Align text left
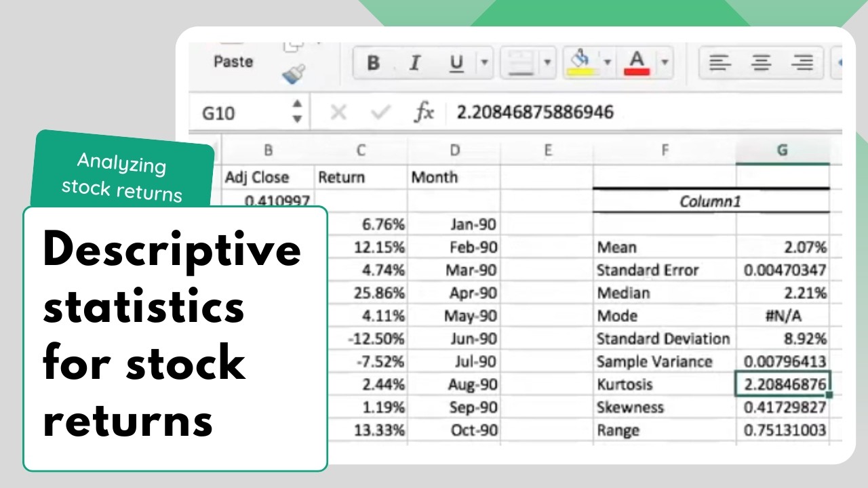This screenshot has height=488, width=868. 719,63
